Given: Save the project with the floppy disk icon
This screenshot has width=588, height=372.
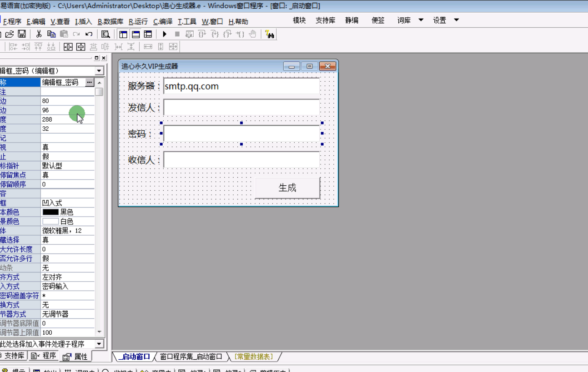Looking at the screenshot, I should click(21, 34).
